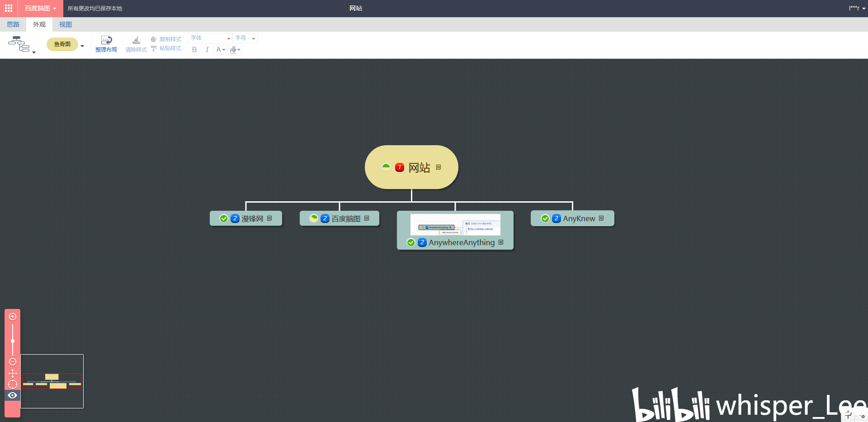
Task: Open the background fill color dropdown
Action: tap(235, 50)
